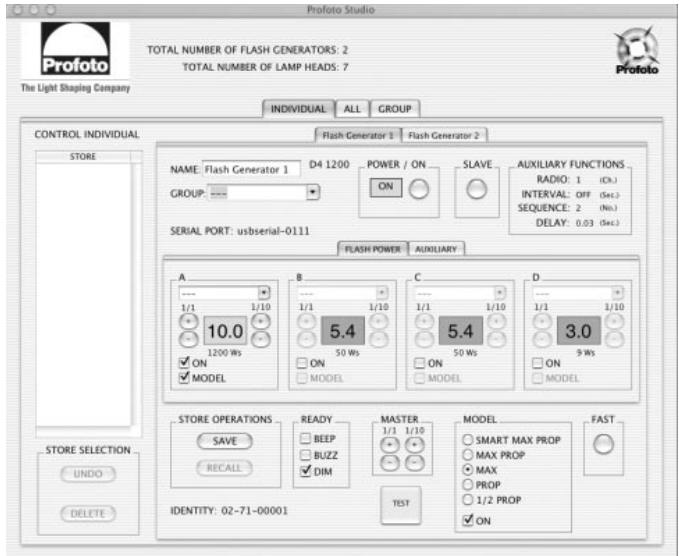
Task: Click the round power indicator beside ON
Action: pos(423,194)
